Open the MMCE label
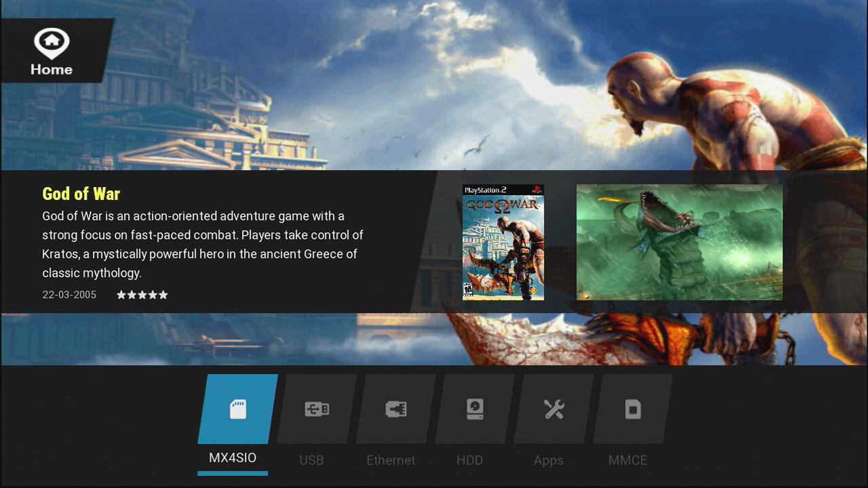Viewport: 868px width, 488px height. (x=628, y=460)
